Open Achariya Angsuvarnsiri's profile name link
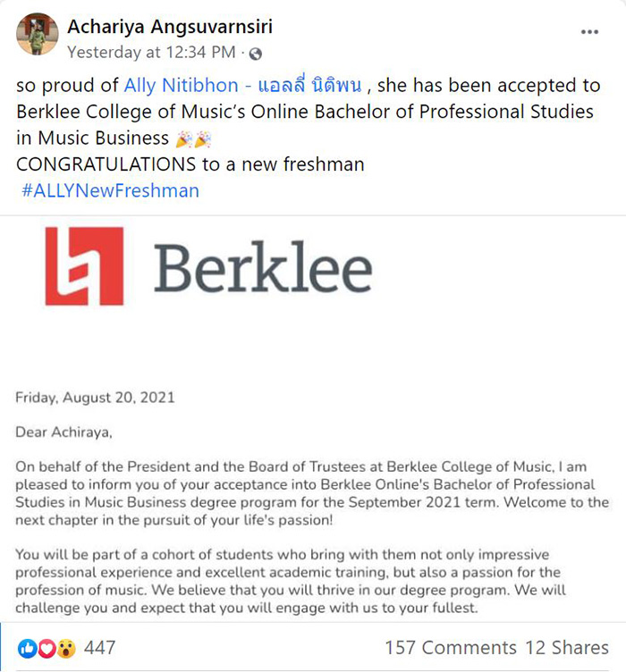 [x=182, y=29]
